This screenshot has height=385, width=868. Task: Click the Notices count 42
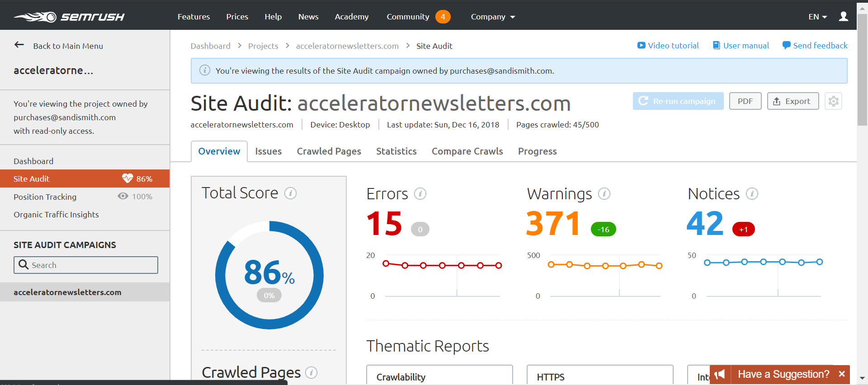point(705,223)
